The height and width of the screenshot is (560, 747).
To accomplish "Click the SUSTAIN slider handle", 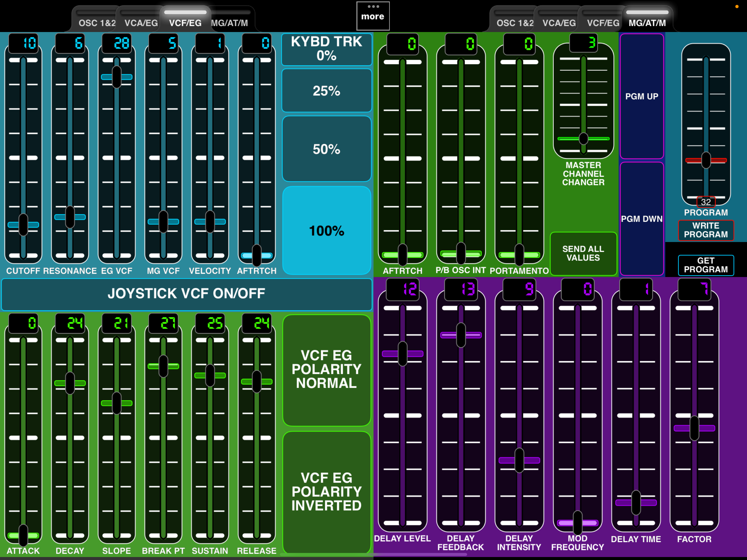I will 210,375.
